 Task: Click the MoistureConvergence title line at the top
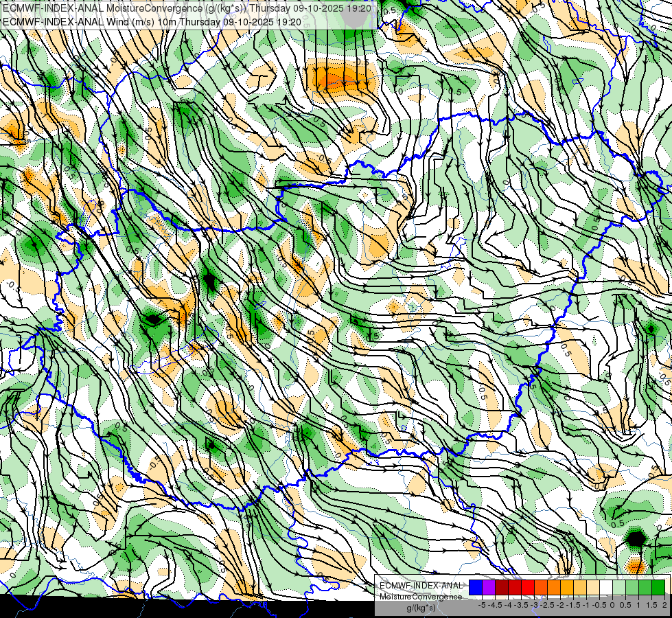187,8
